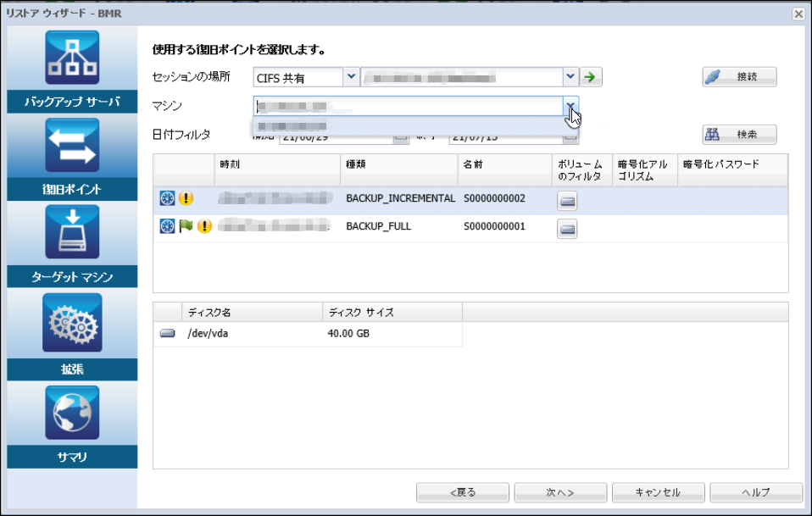Click the 復旧ポイント label bar

coord(72,190)
